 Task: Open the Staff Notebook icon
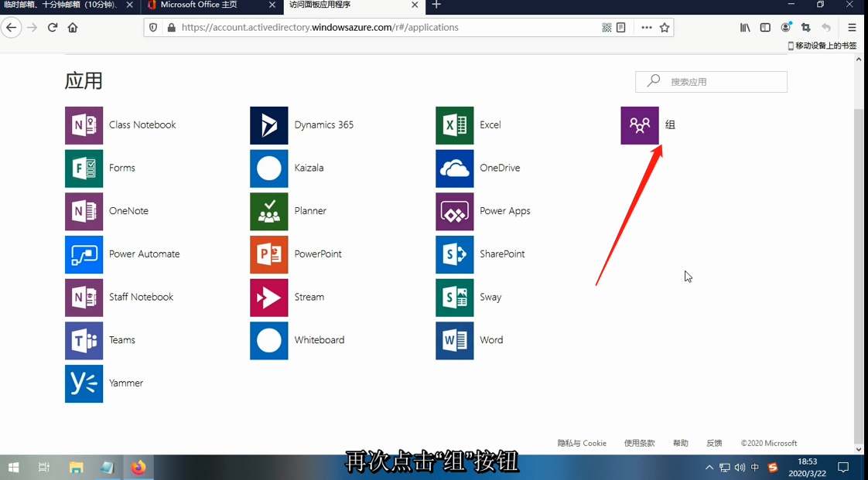[x=84, y=298]
